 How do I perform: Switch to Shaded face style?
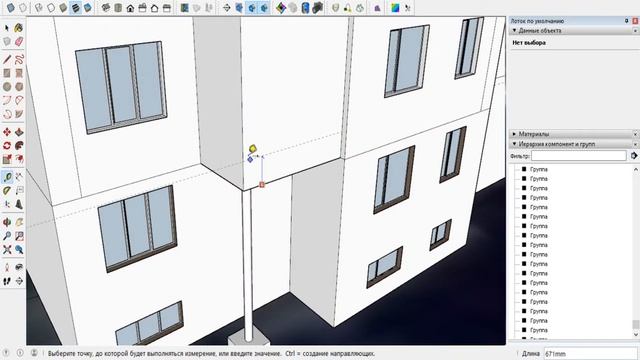coord(63,7)
